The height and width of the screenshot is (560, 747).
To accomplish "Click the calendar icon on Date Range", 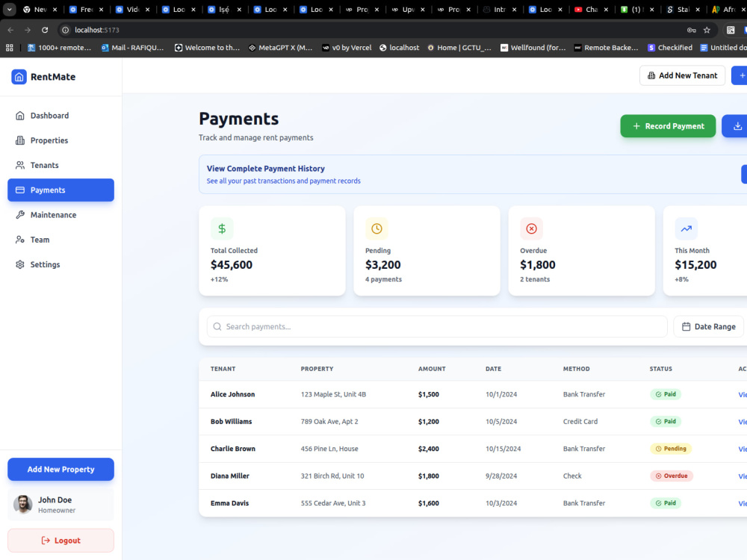I will pos(686,327).
